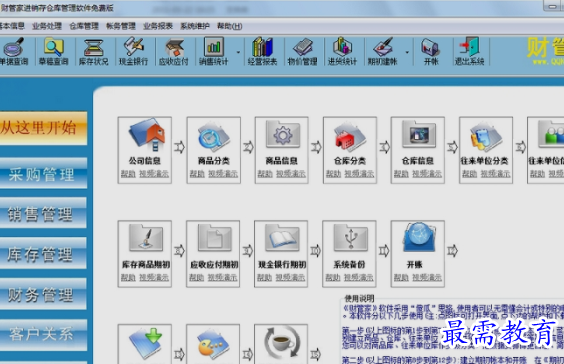This screenshot has height=364, width=564.
Task: Select 从这里开始 sidebar button
Action: (x=43, y=128)
